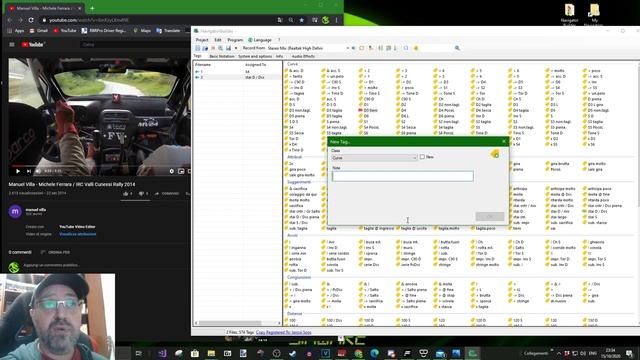Open Task View on the taskbar
640x360 pixels.
coord(138,353)
